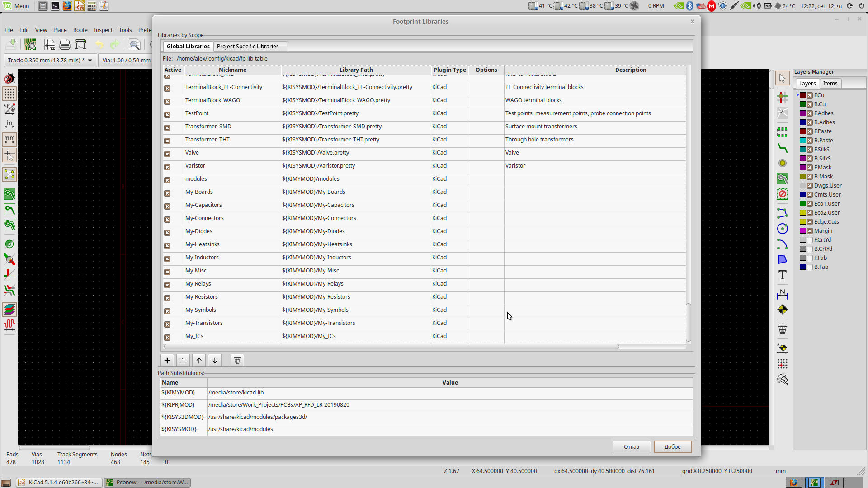Switch to Global Libraries tab
The width and height of the screenshot is (868, 488).
point(188,46)
